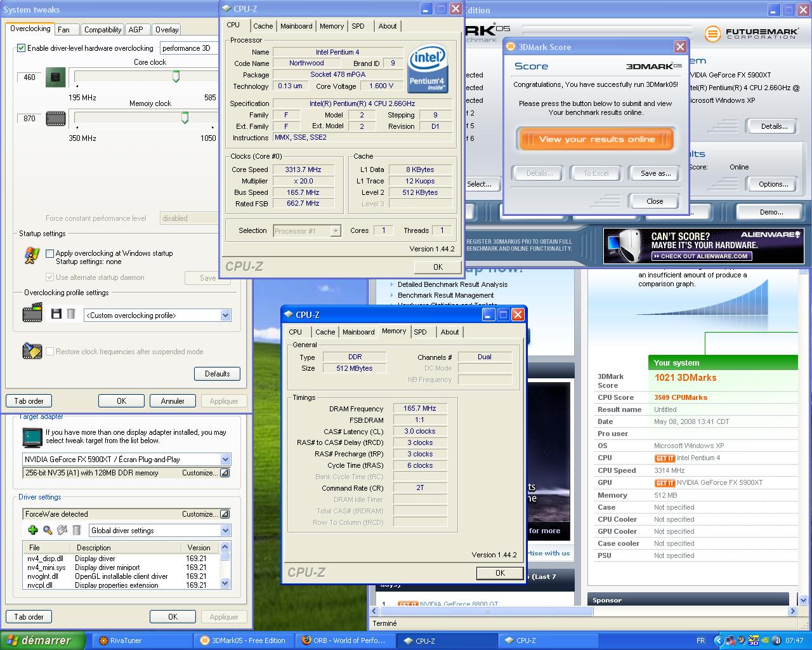Click the GET IT badge next to GeForce FX 5900XT
Screen dimensions: 812x650
click(x=664, y=483)
